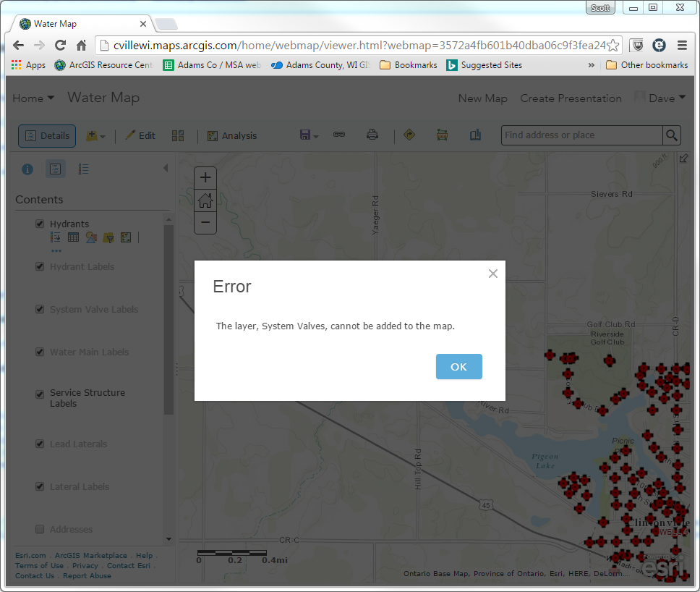Image resolution: width=700 pixels, height=592 pixels.
Task: Open the Chrome menu hamburger
Action: pos(682,45)
